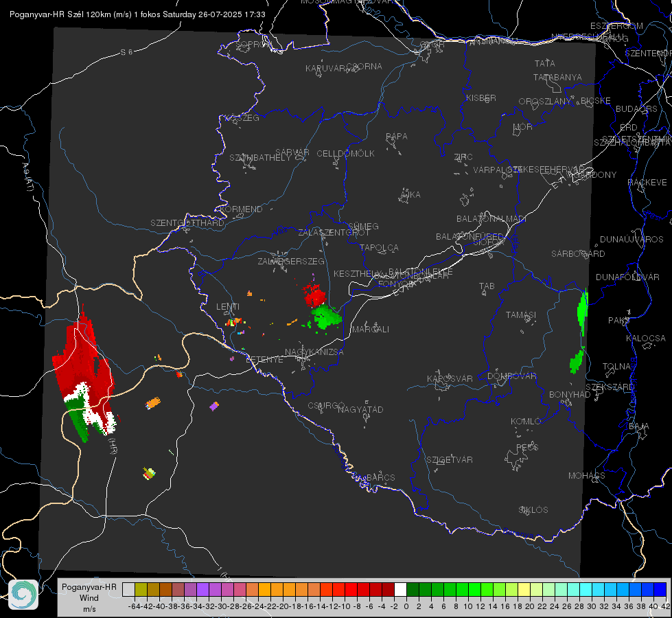Click the 'BALATONALMÁDI' city label
The image size is (672, 618).
click(x=491, y=219)
